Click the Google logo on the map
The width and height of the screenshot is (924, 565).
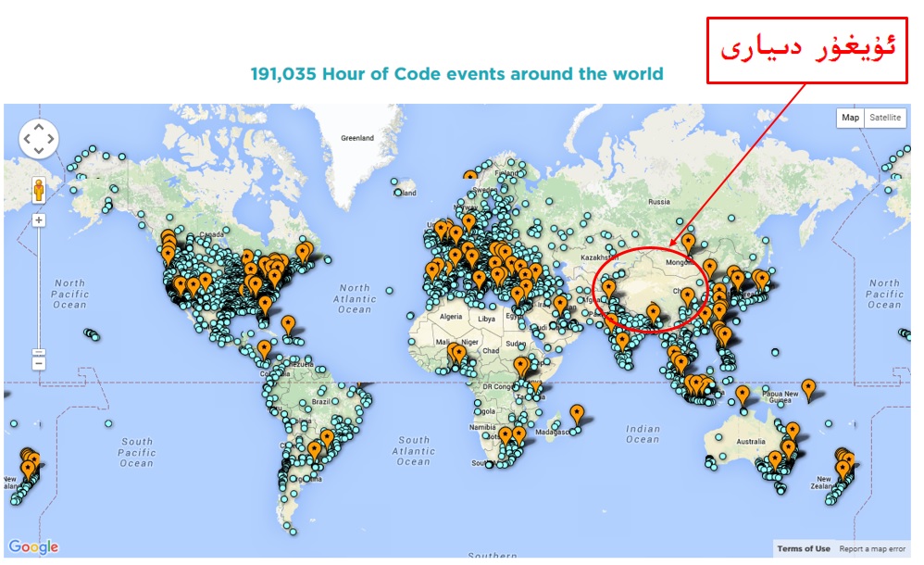click(x=33, y=546)
